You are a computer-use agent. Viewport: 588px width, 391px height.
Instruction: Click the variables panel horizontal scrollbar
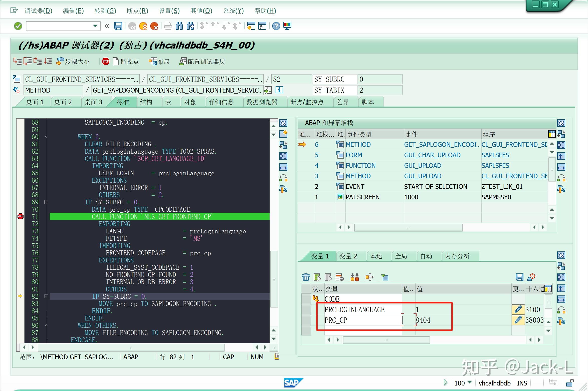386,340
